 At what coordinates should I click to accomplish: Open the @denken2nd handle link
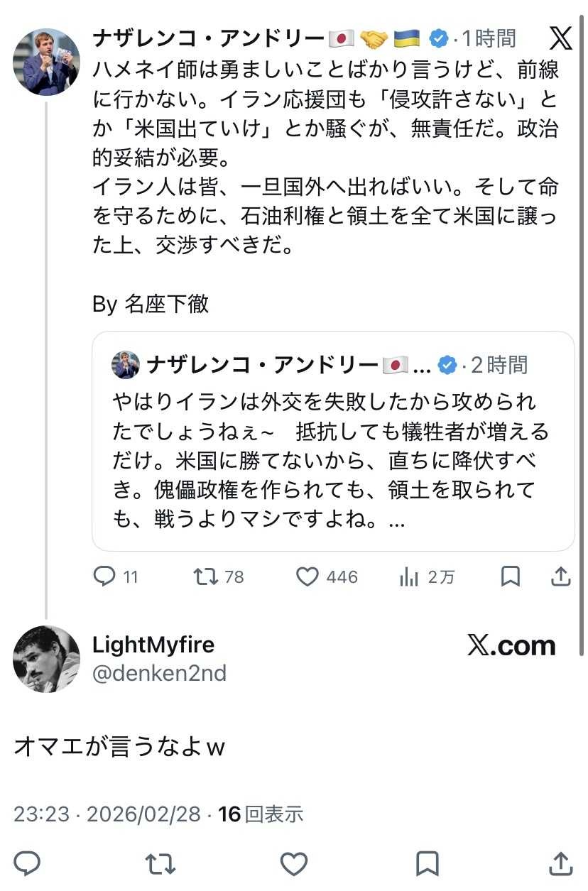pos(159,673)
